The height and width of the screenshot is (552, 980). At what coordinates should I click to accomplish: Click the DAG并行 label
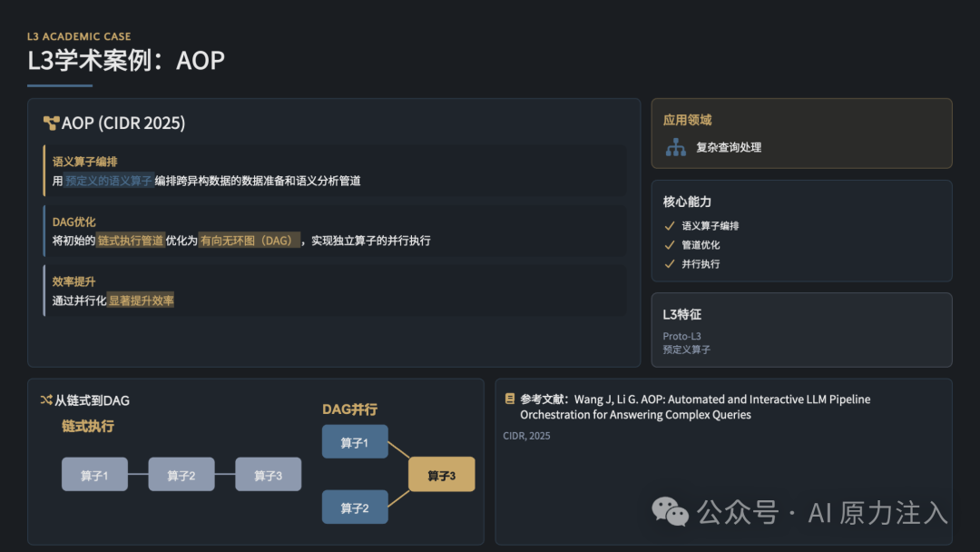pos(349,409)
